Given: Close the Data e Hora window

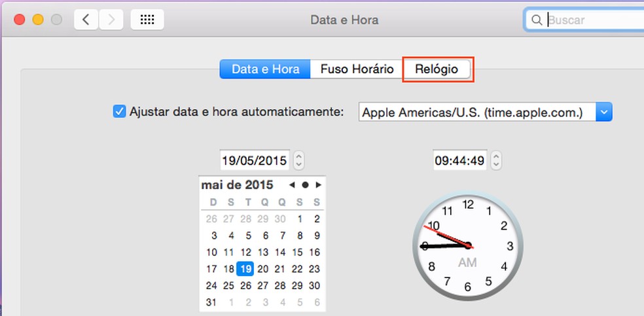Looking at the screenshot, I should click(19, 20).
